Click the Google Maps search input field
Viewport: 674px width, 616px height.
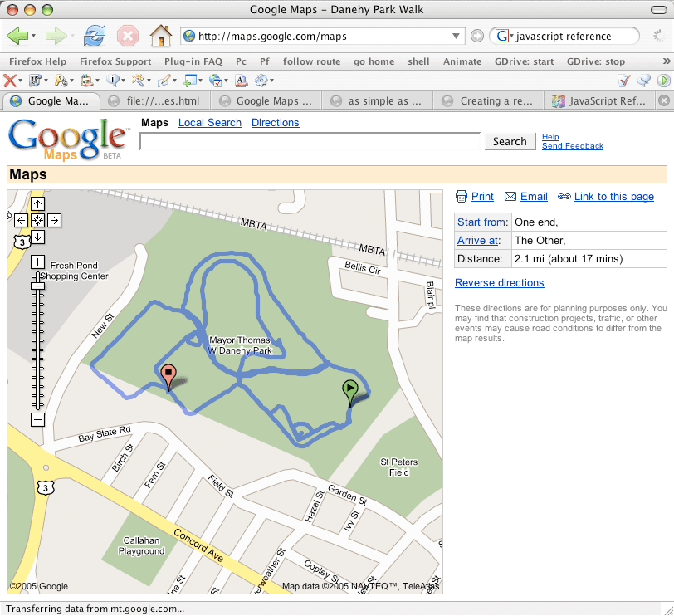coord(310,141)
